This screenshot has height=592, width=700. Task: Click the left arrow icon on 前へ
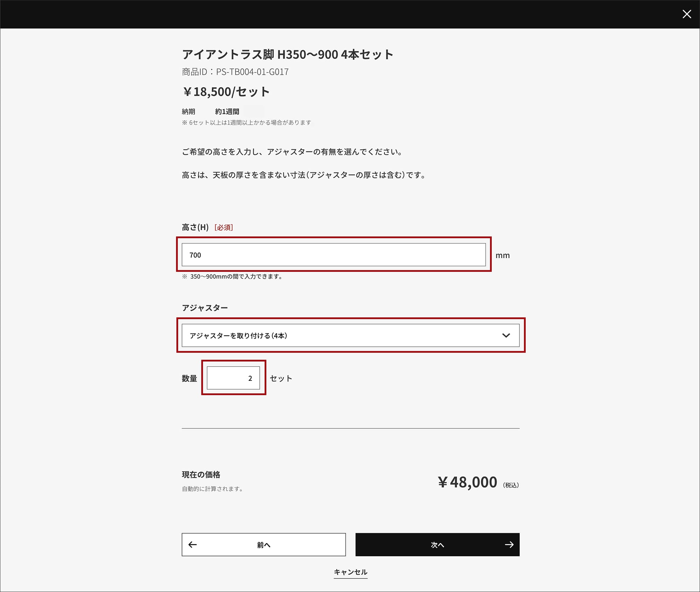point(192,545)
